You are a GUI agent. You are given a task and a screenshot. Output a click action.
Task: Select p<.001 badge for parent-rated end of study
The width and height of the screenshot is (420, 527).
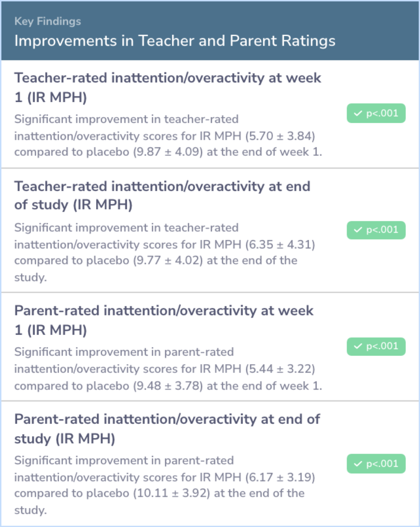[x=376, y=463]
